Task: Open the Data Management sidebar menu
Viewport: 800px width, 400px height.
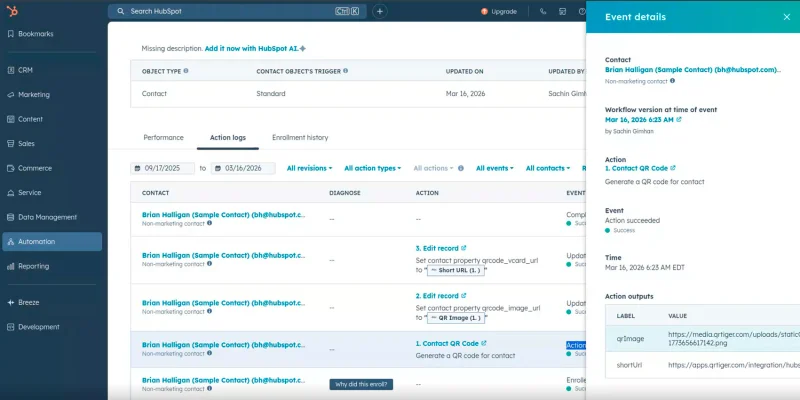Action: point(42,217)
